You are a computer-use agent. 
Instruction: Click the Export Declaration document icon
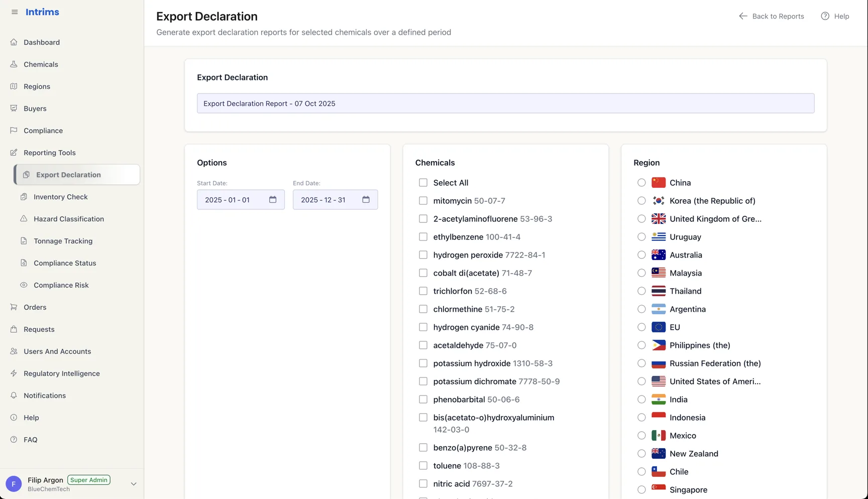point(26,175)
